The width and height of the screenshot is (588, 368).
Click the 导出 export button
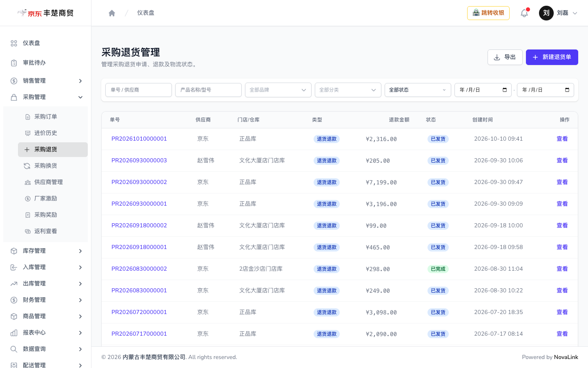point(505,57)
